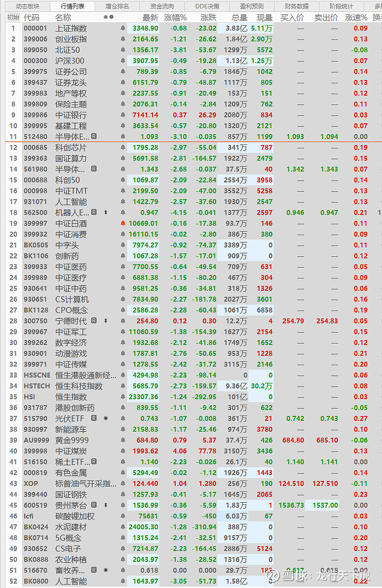
Task: Sort by the 卖出价 column header
Action: point(326,18)
